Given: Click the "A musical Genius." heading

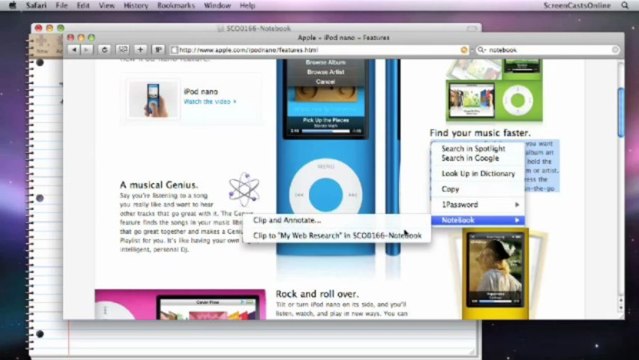Looking at the screenshot, I should coord(159,185).
